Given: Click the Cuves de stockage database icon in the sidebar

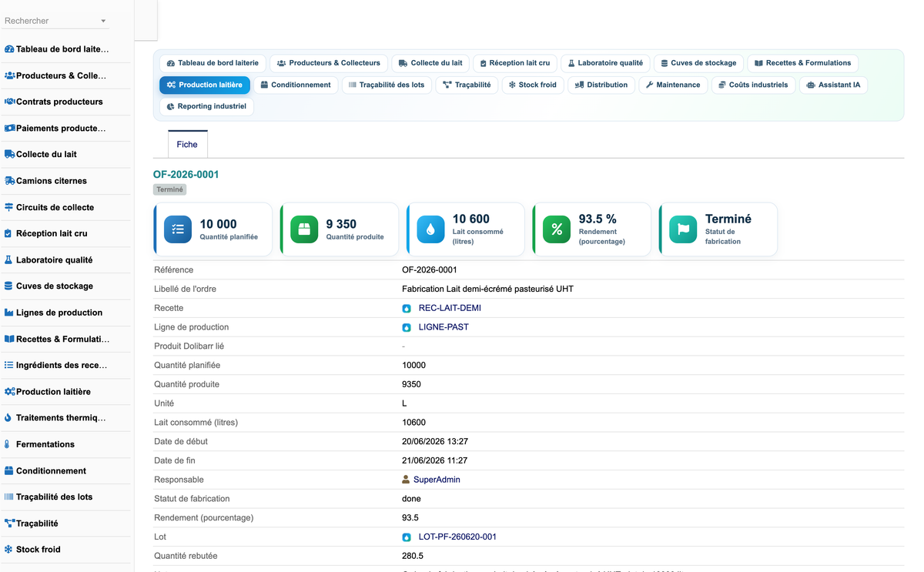Looking at the screenshot, I should click(8, 286).
